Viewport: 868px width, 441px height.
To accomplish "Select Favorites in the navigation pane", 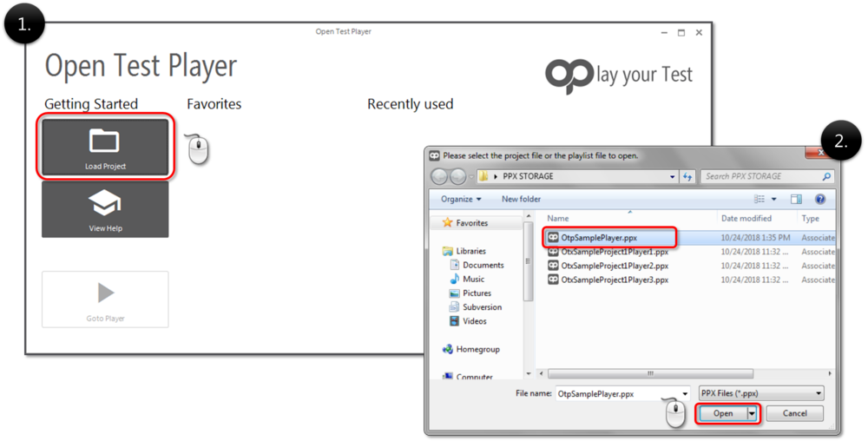I will point(471,223).
